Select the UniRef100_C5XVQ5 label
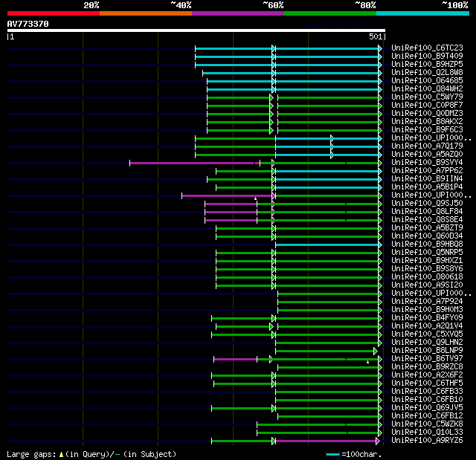476x460 pixels. click(427, 334)
